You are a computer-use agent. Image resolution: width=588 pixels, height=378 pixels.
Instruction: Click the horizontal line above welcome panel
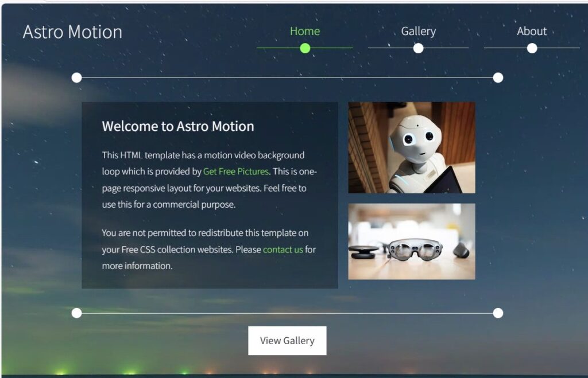tap(287, 77)
